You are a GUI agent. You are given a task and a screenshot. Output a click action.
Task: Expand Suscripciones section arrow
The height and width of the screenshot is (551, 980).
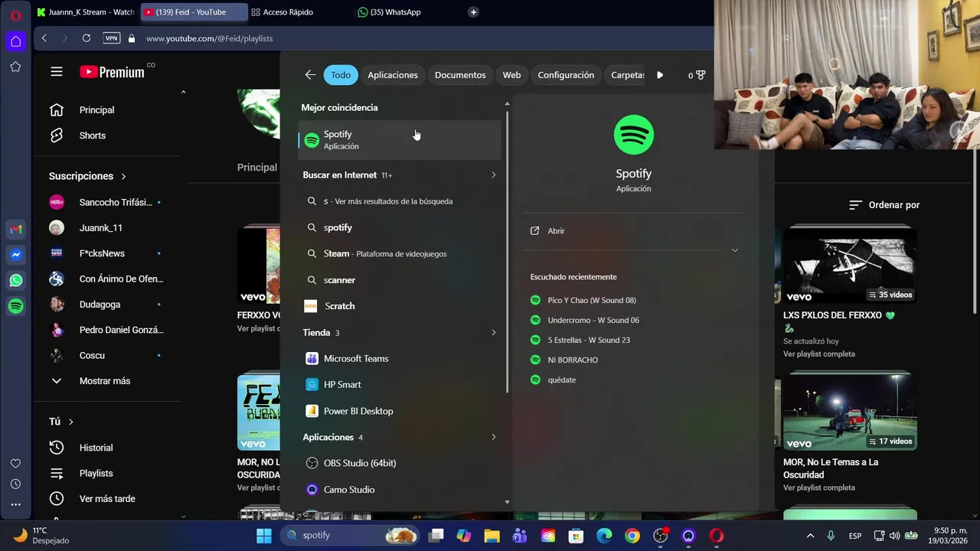(123, 176)
